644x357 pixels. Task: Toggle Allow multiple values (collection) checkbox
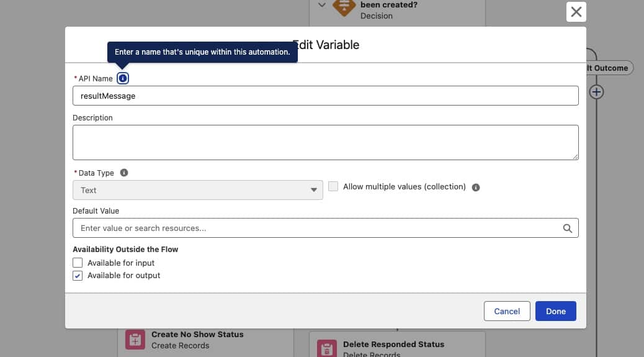pos(333,186)
